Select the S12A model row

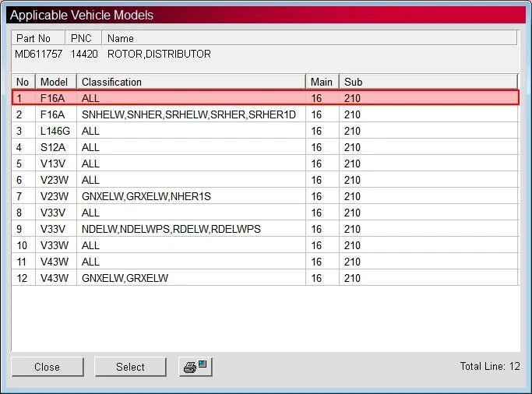tap(266, 147)
